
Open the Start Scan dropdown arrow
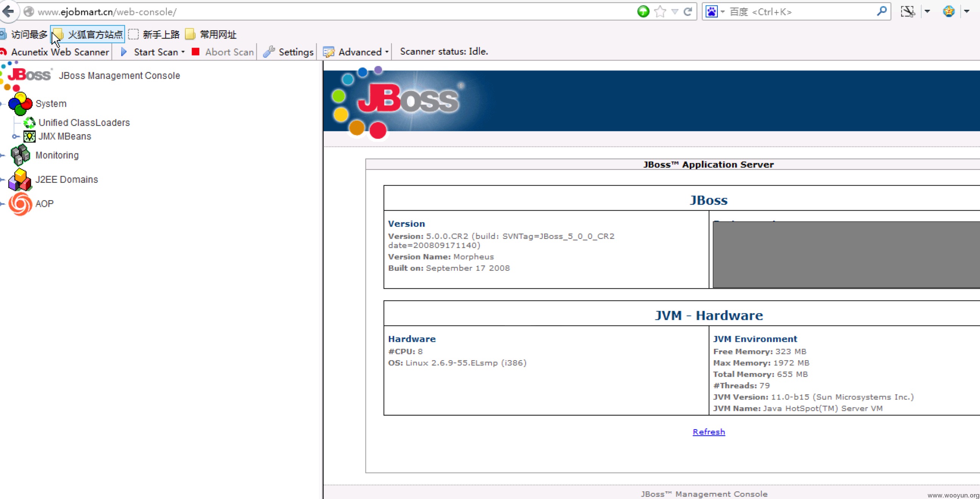[x=183, y=52]
